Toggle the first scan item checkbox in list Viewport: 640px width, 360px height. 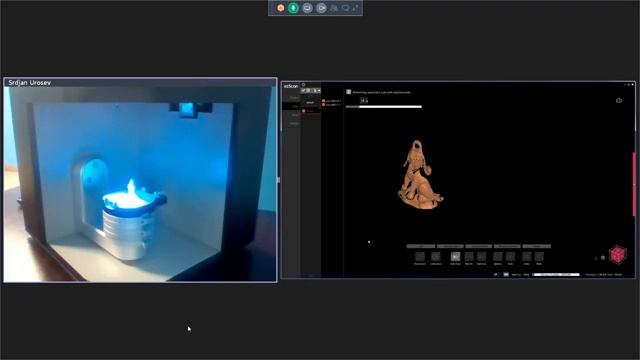(x=324, y=101)
